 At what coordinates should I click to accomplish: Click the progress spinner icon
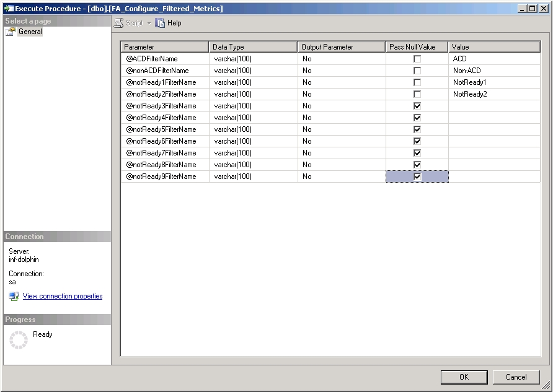pos(19,340)
